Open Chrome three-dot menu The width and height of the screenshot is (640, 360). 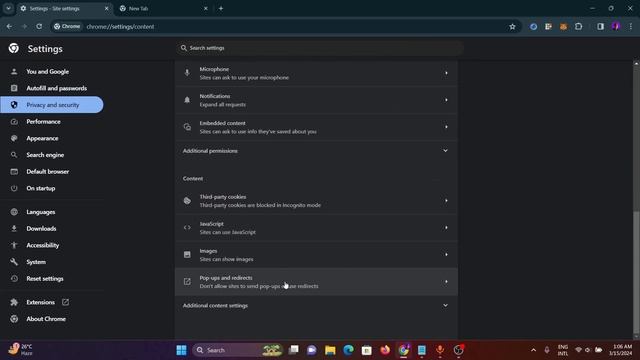click(x=631, y=27)
